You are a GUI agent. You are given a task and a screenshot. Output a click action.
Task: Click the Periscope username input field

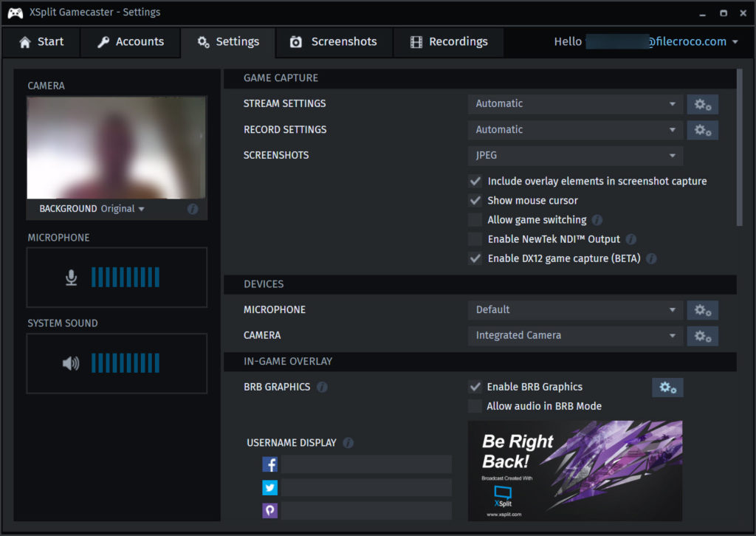(x=366, y=510)
